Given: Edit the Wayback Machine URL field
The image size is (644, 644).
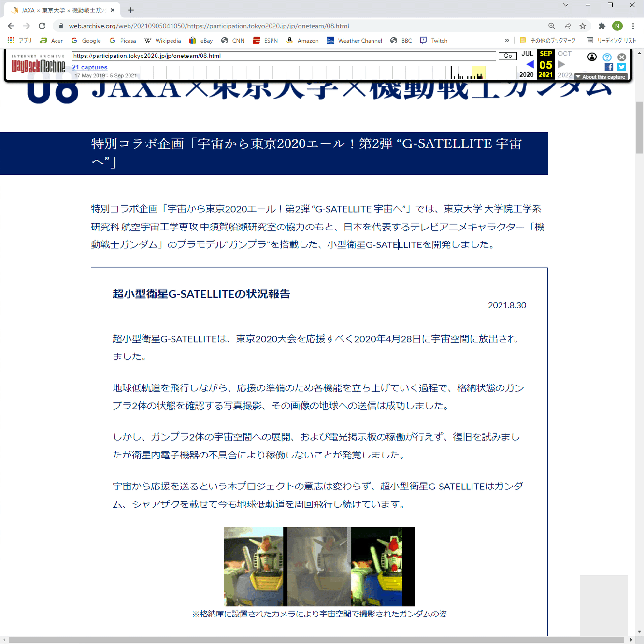Looking at the screenshot, I should click(x=284, y=56).
